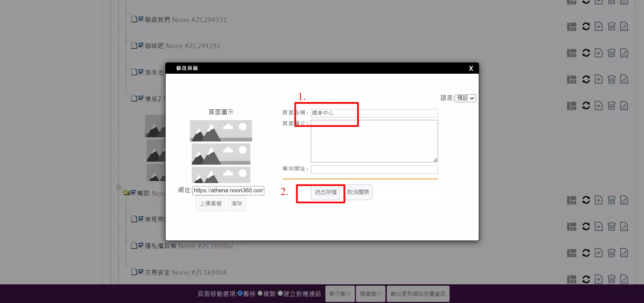644x303 pixels.
Task: Click the refresh icon in the 常見問題 row
Action: tap(586, 227)
